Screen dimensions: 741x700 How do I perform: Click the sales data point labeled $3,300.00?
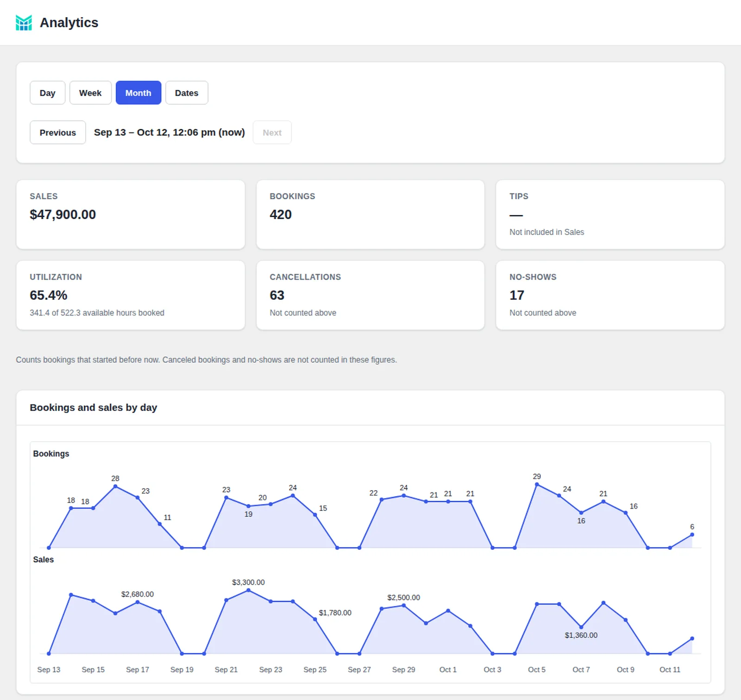tap(249, 590)
